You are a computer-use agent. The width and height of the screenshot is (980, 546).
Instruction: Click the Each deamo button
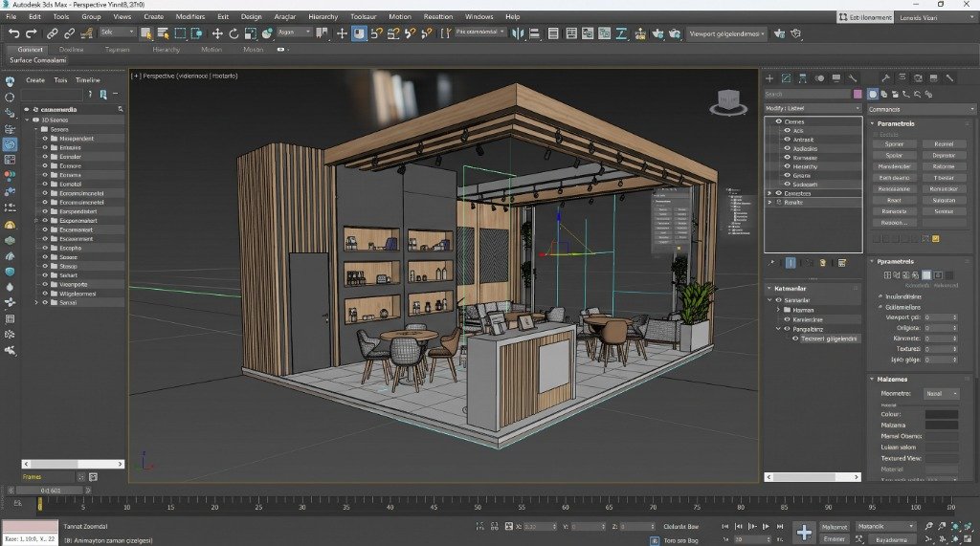click(895, 178)
